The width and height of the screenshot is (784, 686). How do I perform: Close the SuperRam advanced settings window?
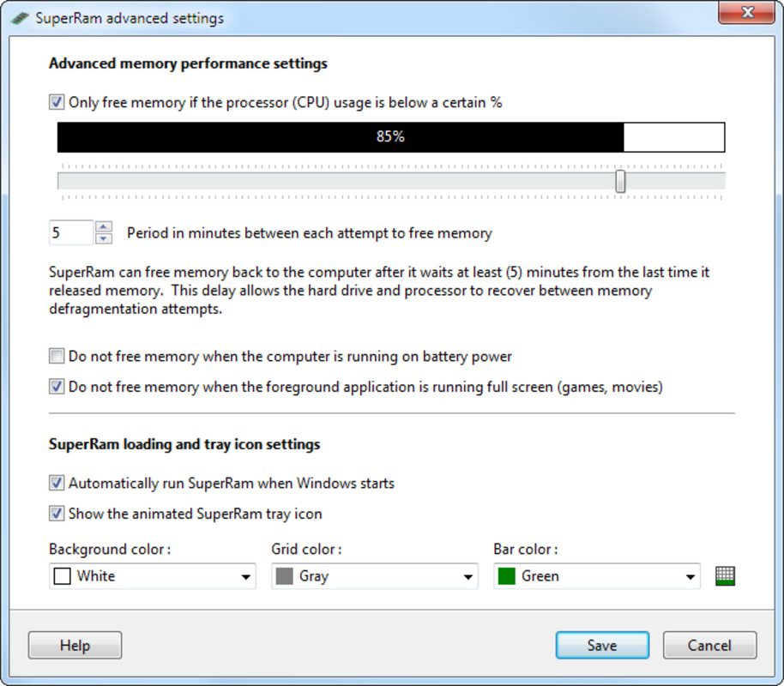tap(746, 12)
